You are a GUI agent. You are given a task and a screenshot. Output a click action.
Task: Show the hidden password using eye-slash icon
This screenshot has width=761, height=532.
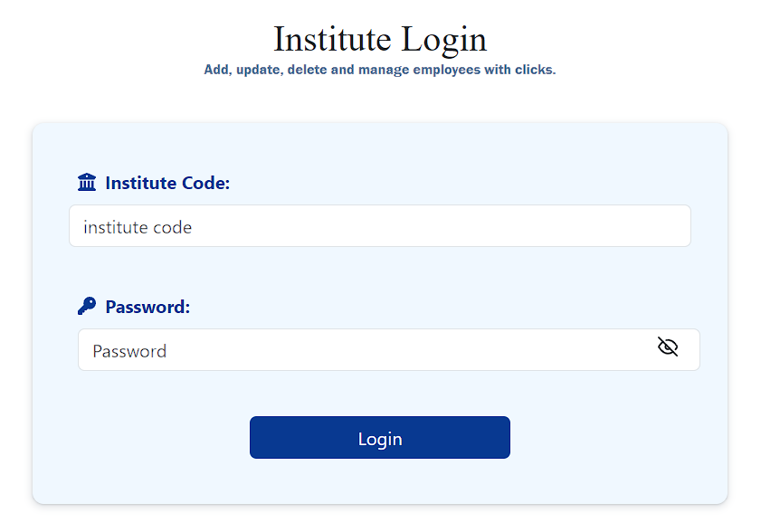[x=667, y=347]
